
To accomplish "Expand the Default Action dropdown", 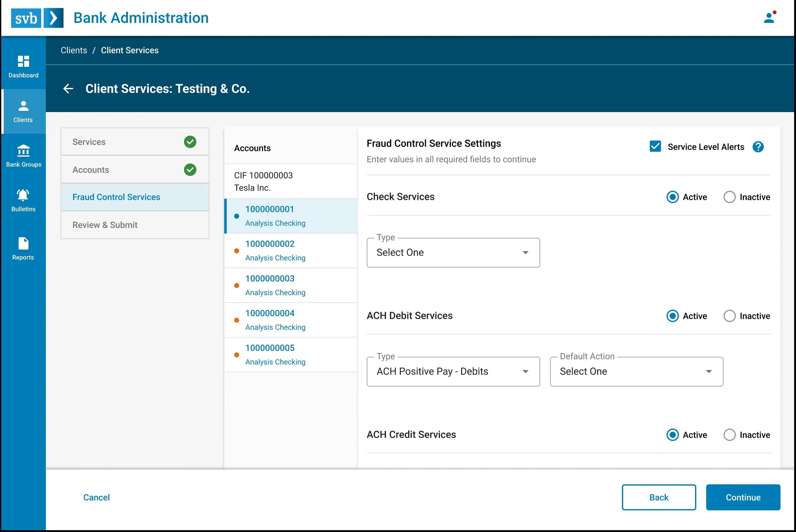I will pos(636,372).
